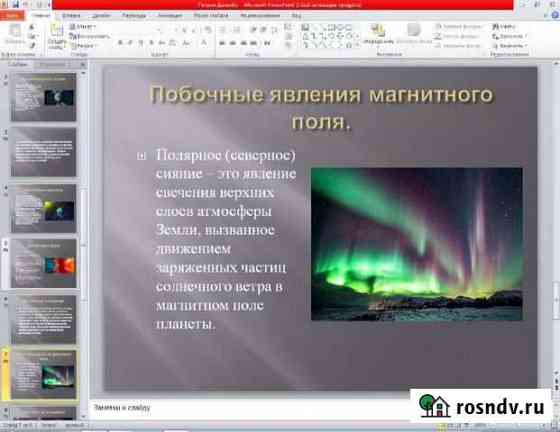560x432 pixels.
Task: Select the Format Painter brush icon
Action: (x=32, y=45)
